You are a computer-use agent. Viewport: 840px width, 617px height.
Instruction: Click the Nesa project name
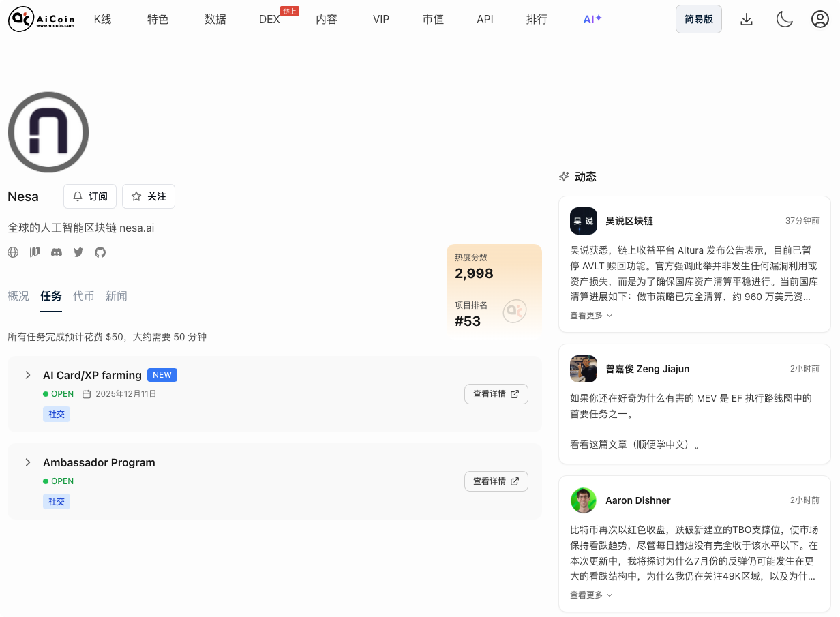pos(23,196)
